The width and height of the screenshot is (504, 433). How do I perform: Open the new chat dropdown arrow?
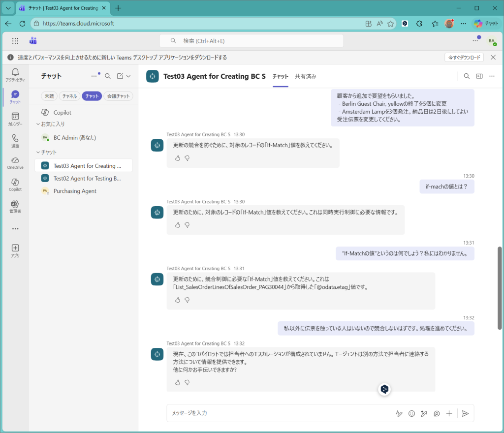pos(128,76)
